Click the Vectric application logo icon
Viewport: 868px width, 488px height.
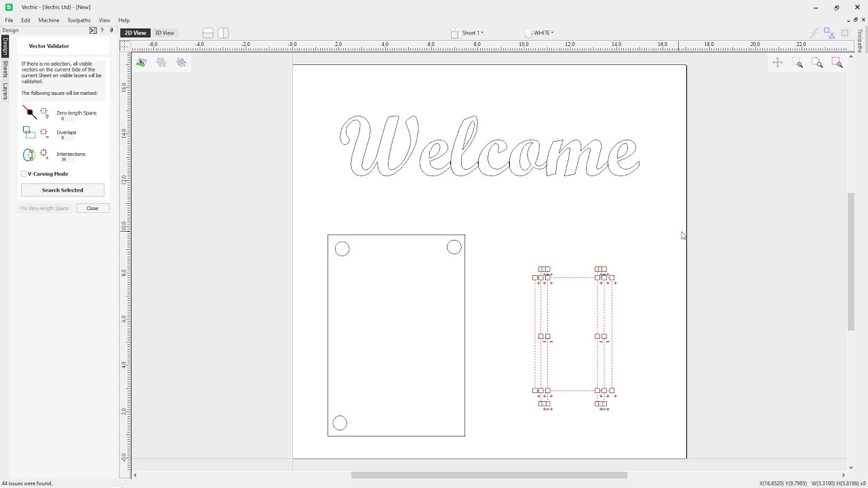coord(9,7)
